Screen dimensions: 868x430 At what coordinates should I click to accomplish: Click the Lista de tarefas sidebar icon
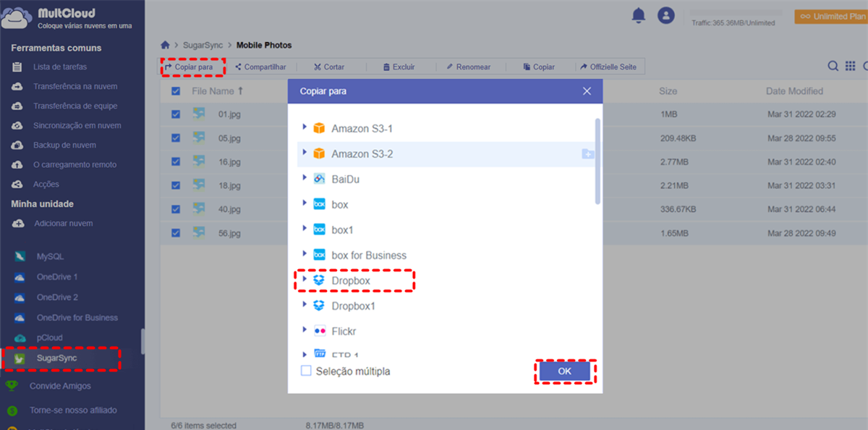[x=17, y=67]
